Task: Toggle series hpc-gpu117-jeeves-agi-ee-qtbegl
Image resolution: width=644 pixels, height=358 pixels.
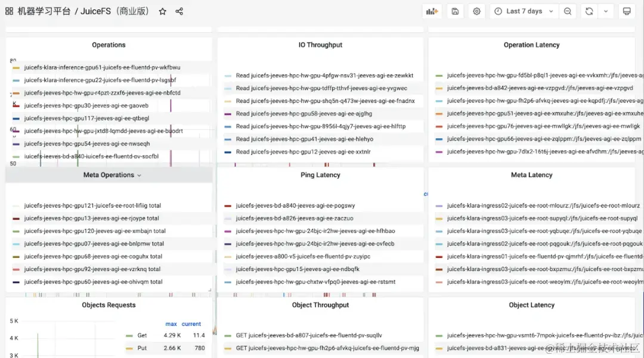Action: pyautogui.click(x=86, y=118)
